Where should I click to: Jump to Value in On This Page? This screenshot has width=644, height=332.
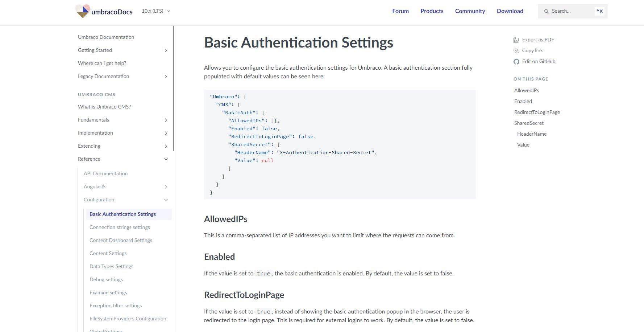(523, 145)
